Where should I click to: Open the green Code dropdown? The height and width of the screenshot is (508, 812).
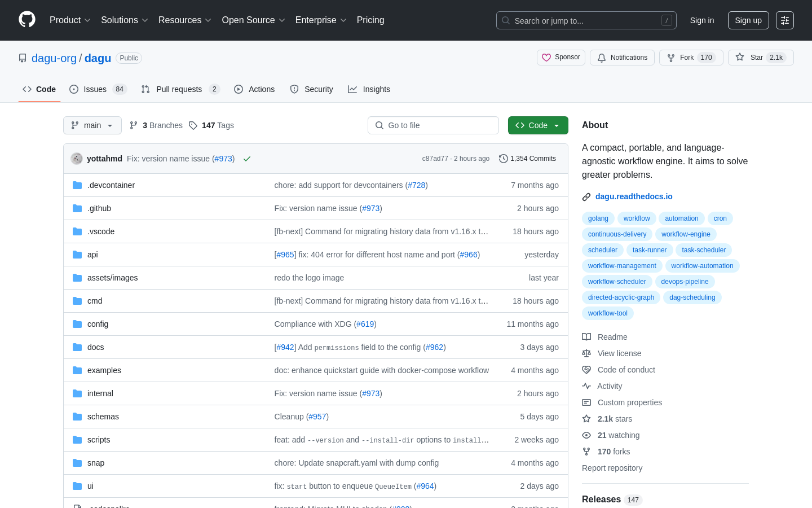pos(538,125)
